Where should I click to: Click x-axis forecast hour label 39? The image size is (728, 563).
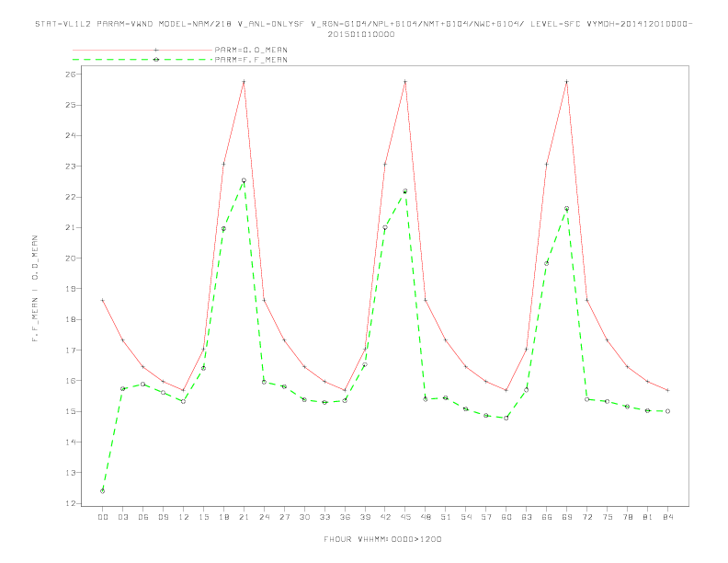click(365, 517)
